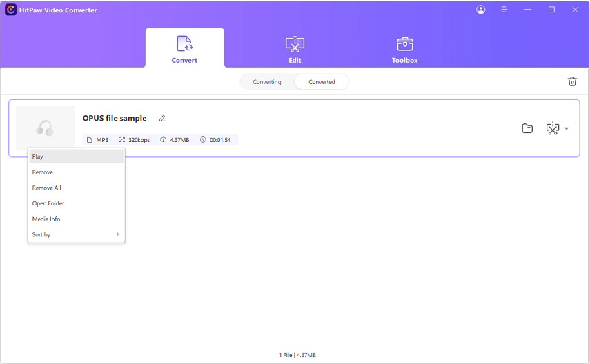Open Media Info from context menu
The image size is (590, 364).
[77, 219]
